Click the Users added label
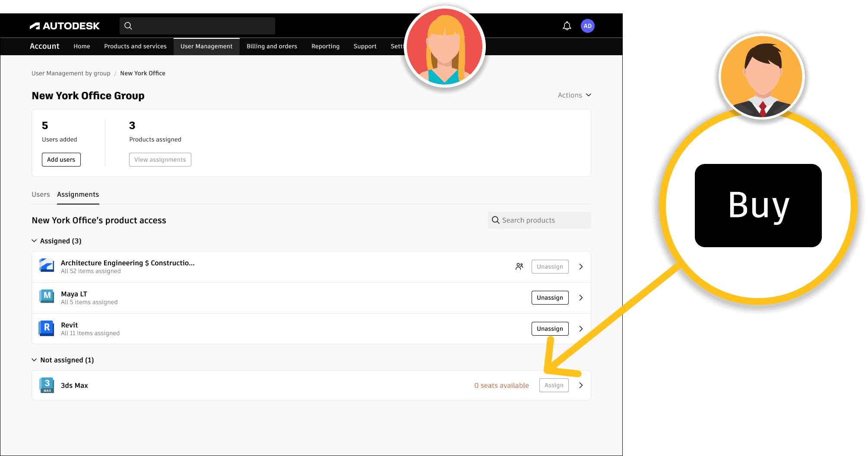This screenshot has width=868, height=456. point(59,139)
